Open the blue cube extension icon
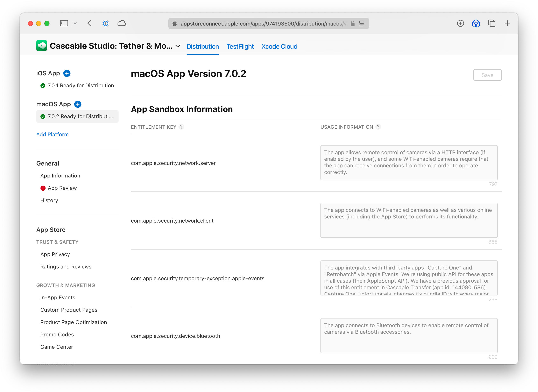This screenshot has height=392, width=538. [476, 23]
